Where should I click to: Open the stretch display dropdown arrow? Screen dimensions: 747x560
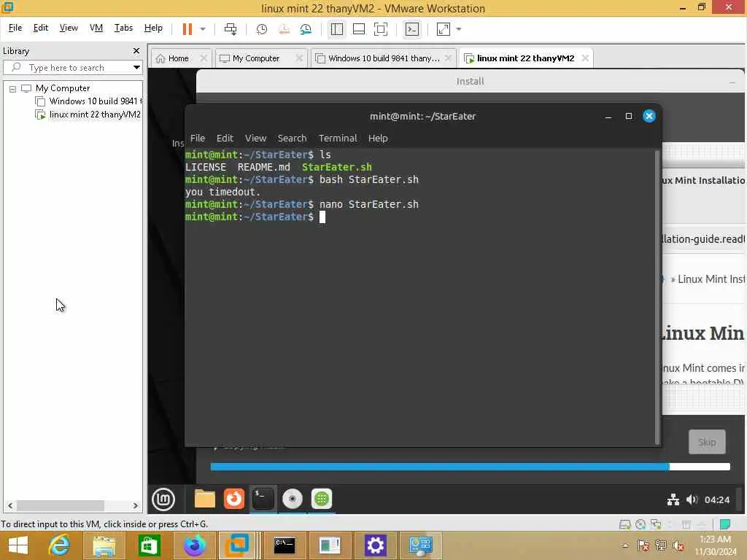(459, 29)
